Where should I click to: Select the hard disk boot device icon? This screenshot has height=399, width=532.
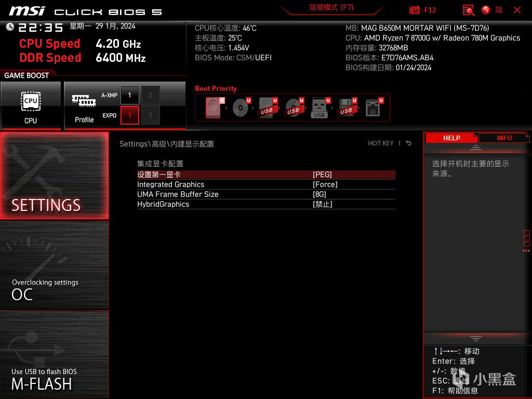tap(214, 108)
